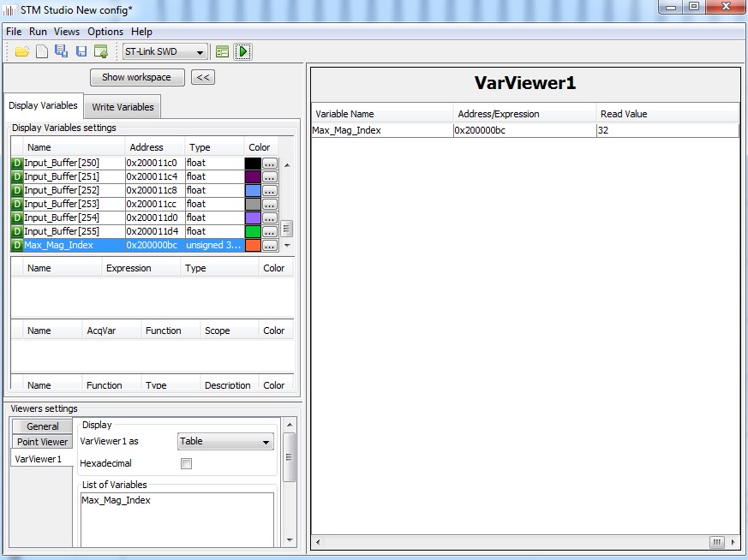The image size is (748, 560).
Task: Collapse the left panel with << button
Action: 202,77
